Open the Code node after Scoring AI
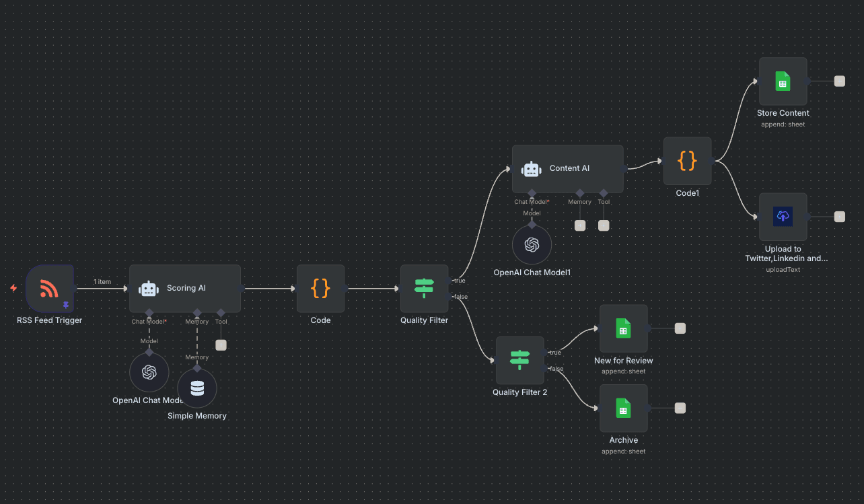Viewport: 864px width, 504px height. (x=320, y=288)
